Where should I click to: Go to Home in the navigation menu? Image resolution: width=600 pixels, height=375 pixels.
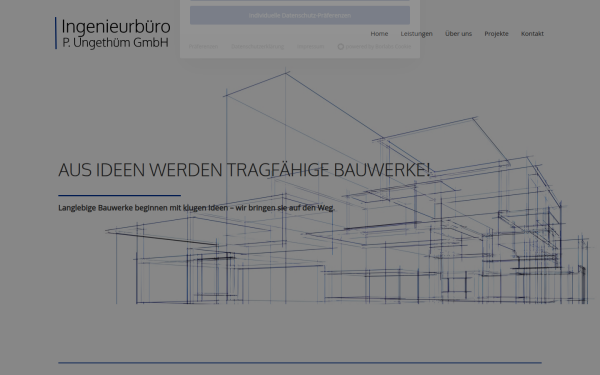pyautogui.click(x=379, y=34)
